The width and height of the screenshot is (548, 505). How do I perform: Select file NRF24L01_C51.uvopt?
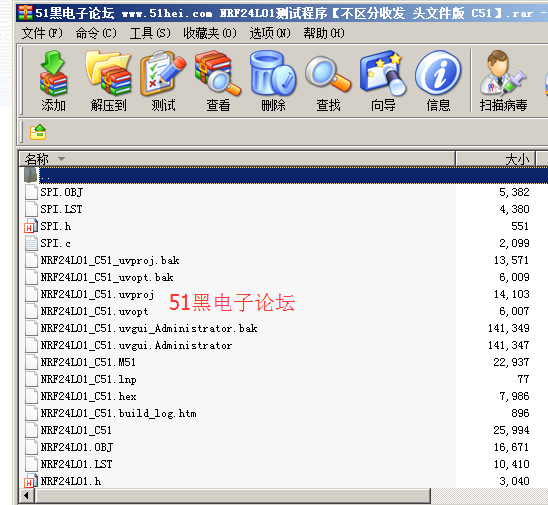(94, 311)
